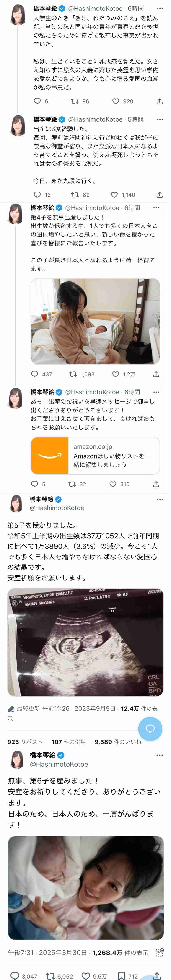The image size is (171, 980).
Task: Open replies on the tweet with 12 comments
Action: click(x=37, y=195)
